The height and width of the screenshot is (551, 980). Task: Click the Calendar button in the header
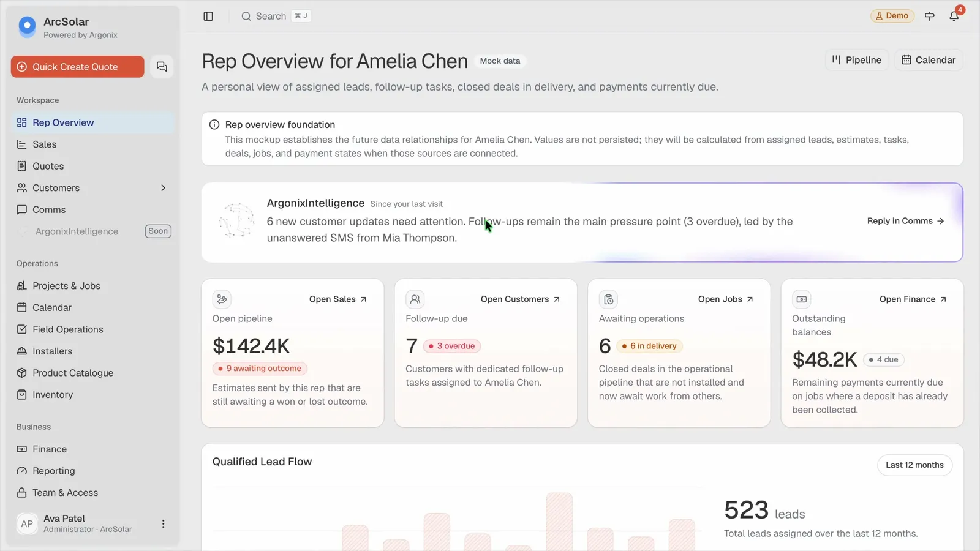coord(929,60)
